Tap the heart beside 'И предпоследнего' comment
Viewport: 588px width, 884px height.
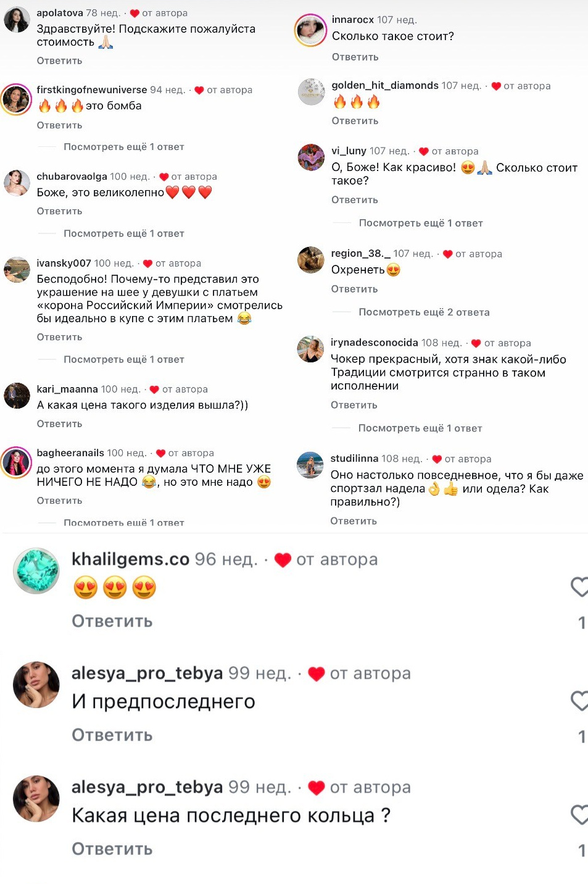(579, 701)
